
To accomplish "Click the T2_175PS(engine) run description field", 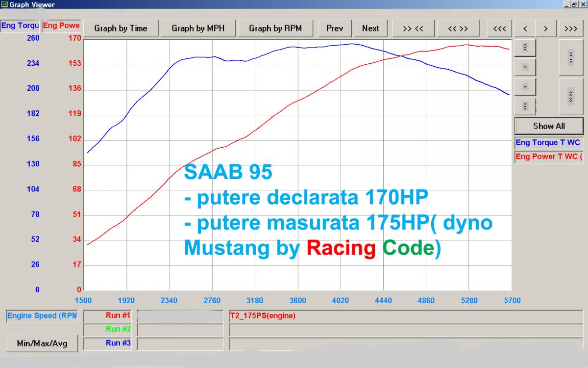I will click(406, 316).
